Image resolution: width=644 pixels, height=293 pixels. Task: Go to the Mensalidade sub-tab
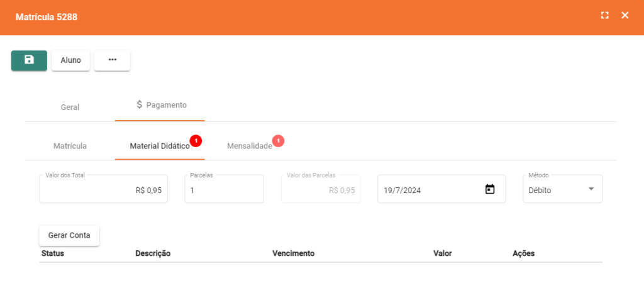249,146
